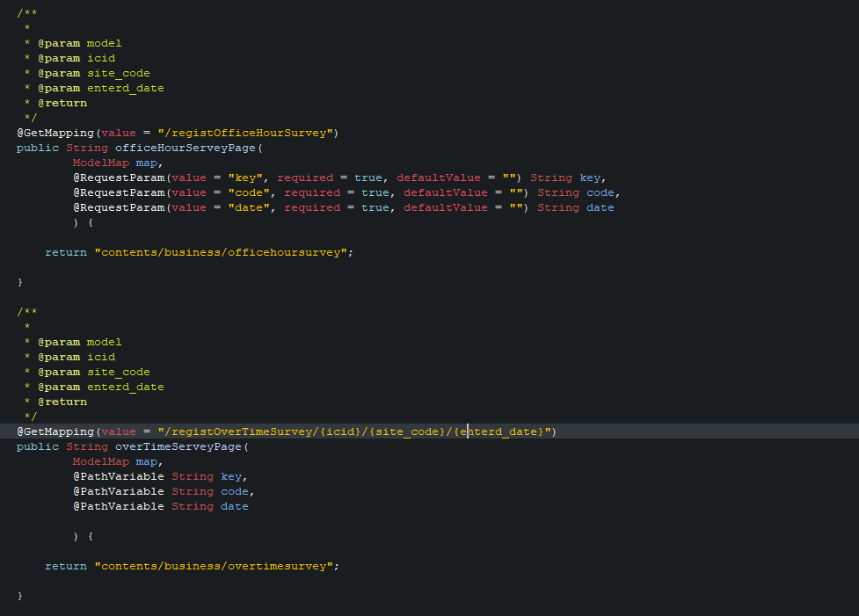Click the {icid} path variable in mapping
859x616 pixels.
click(x=340, y=432)
